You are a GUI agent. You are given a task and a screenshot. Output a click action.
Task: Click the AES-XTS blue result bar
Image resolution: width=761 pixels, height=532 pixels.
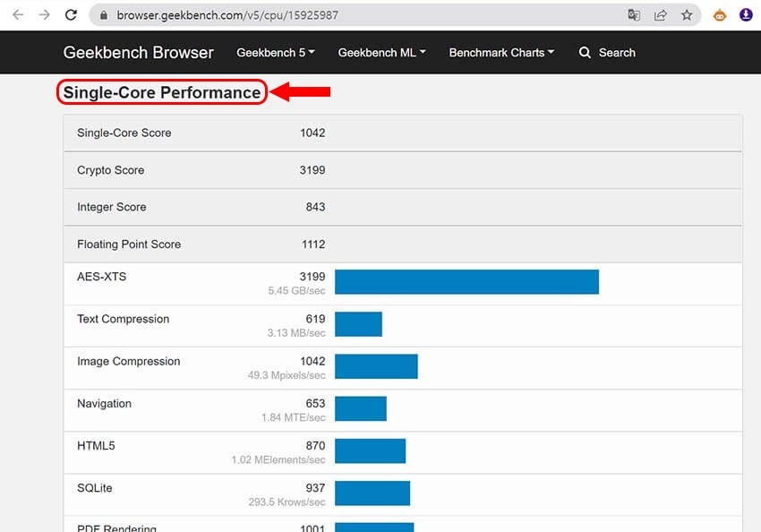[466, 281]
